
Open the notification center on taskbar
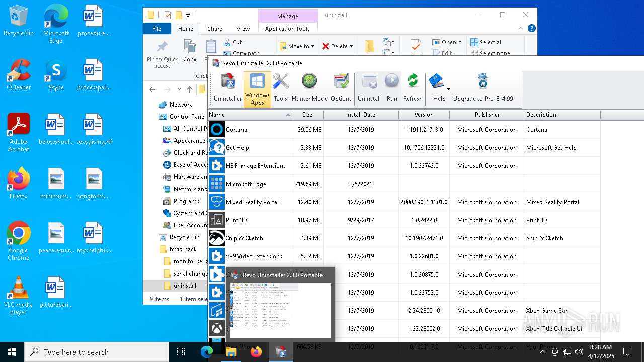[627, 352]
